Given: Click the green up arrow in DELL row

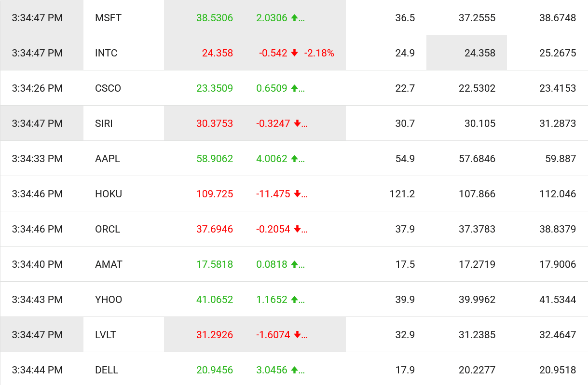Looking at the screenshot, I should tap(295, 370).
